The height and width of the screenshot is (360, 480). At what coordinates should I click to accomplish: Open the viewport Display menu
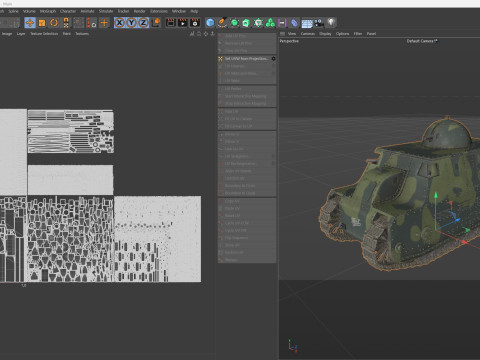click(x=325, y=34)
